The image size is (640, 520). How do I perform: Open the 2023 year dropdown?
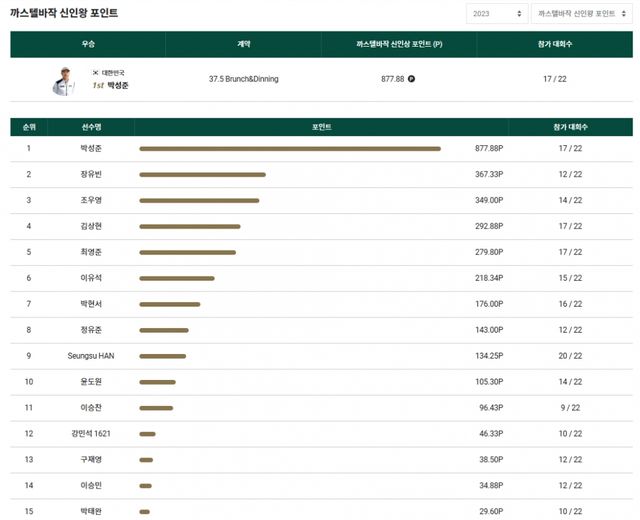496,14
